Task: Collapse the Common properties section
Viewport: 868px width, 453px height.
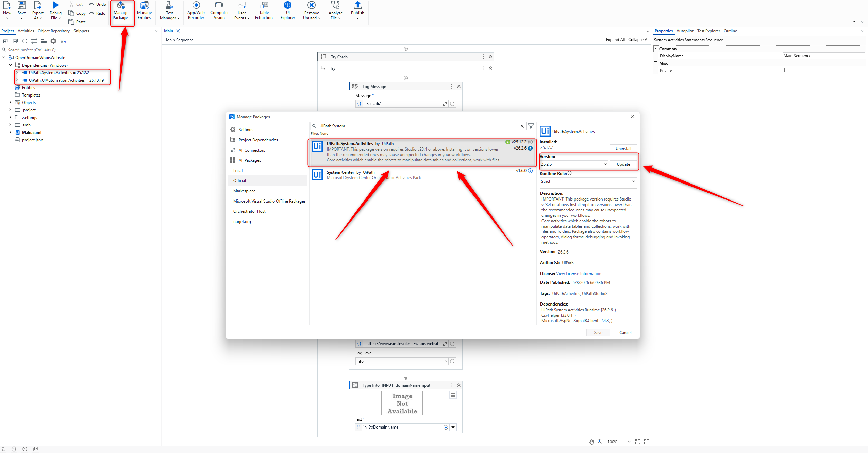Action: pyautogui.click(x=656, y=49)
